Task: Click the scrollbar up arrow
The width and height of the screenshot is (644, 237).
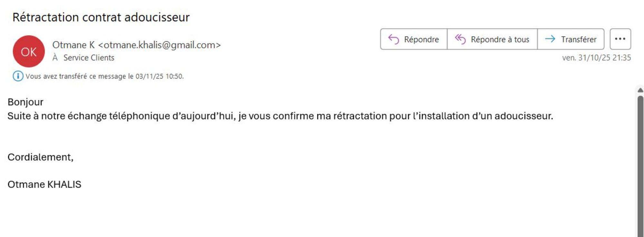Action: pyautogui.click(x=640, y=90)
